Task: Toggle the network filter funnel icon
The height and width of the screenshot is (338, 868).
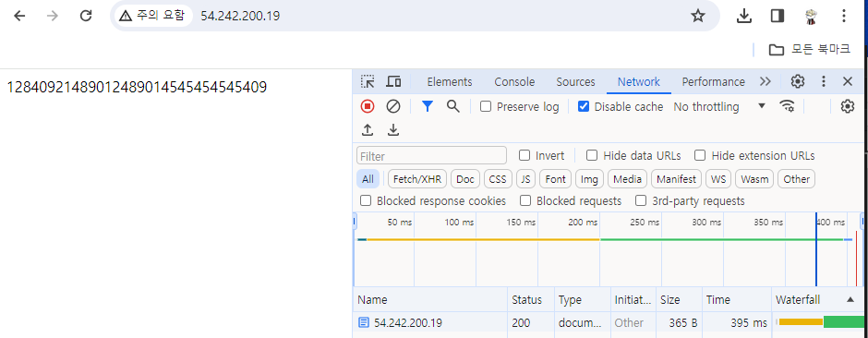Action: (427, 106)
